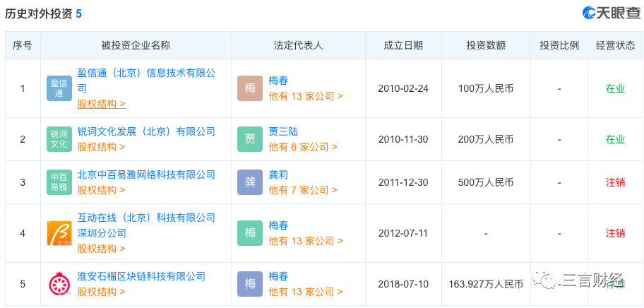Click the 梅 avatar in row 1
The width and height of the screenshot is (644, 308).
[x=250, y=88]
